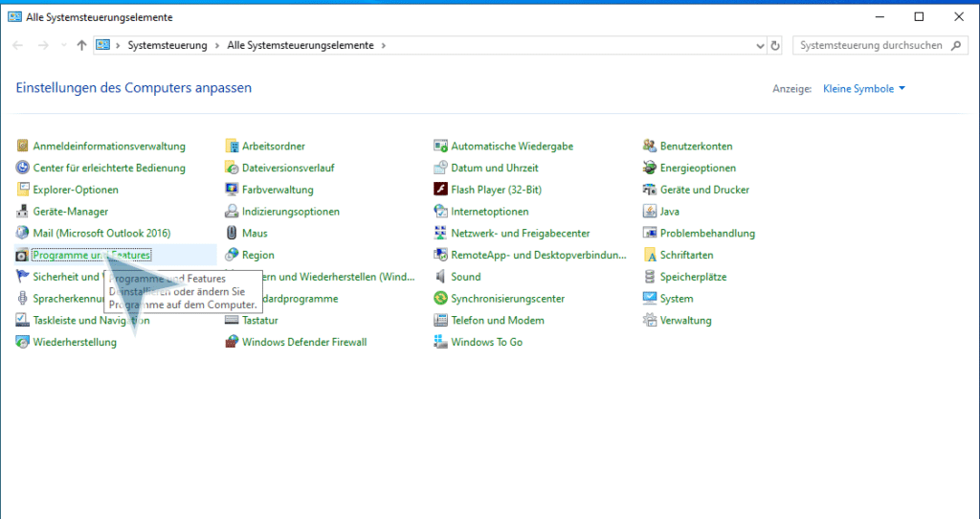Open the Explorer-Optionen link

click(x=76, y=190)
